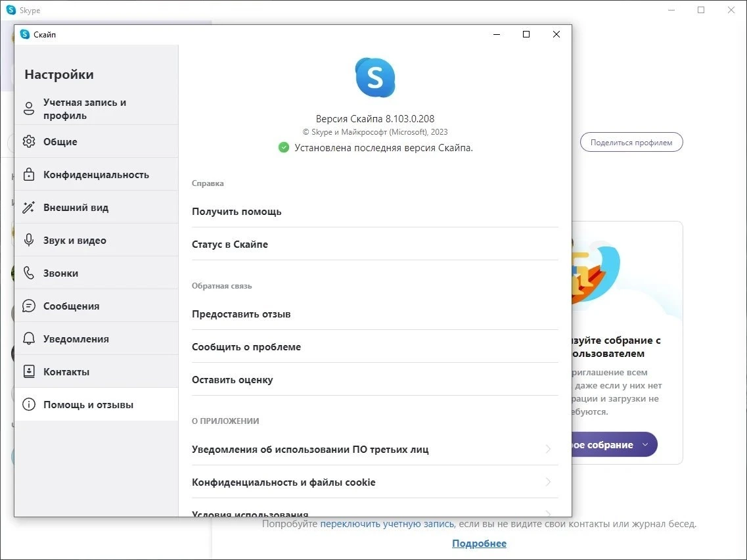
Task: Close the Скайп settings window
Action: coord(556,34)
